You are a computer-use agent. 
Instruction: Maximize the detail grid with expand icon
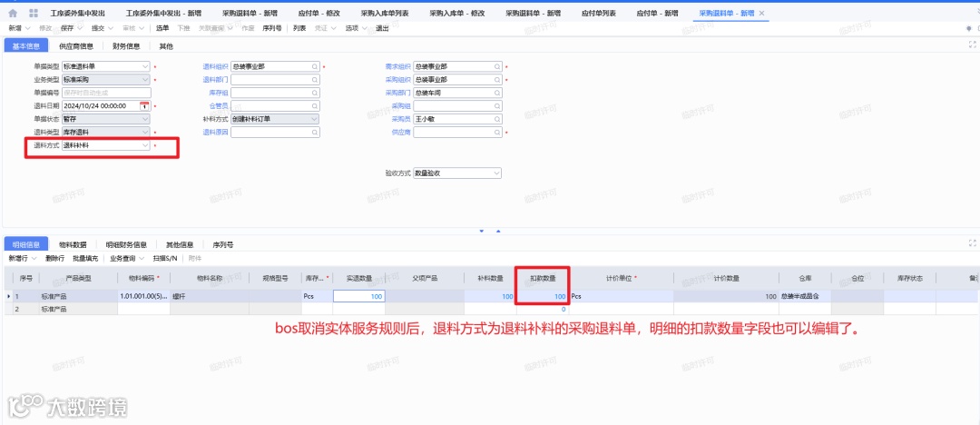[972, 242]
